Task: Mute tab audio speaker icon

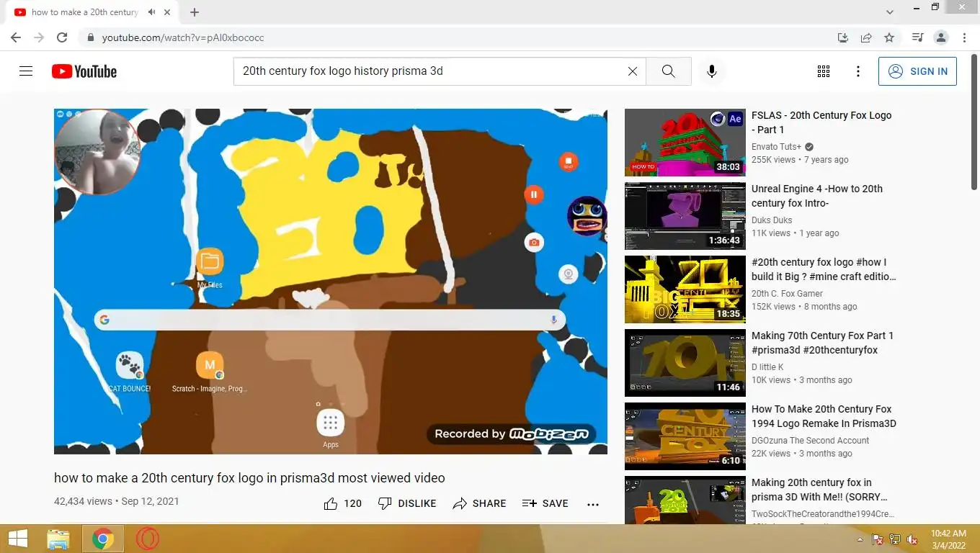Action: point(151,12)
